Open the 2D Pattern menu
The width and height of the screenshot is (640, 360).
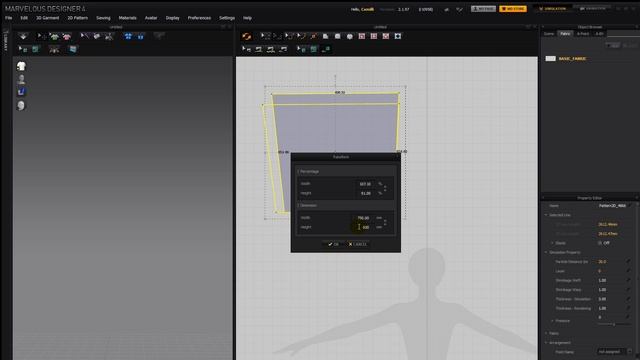(78, 18)
